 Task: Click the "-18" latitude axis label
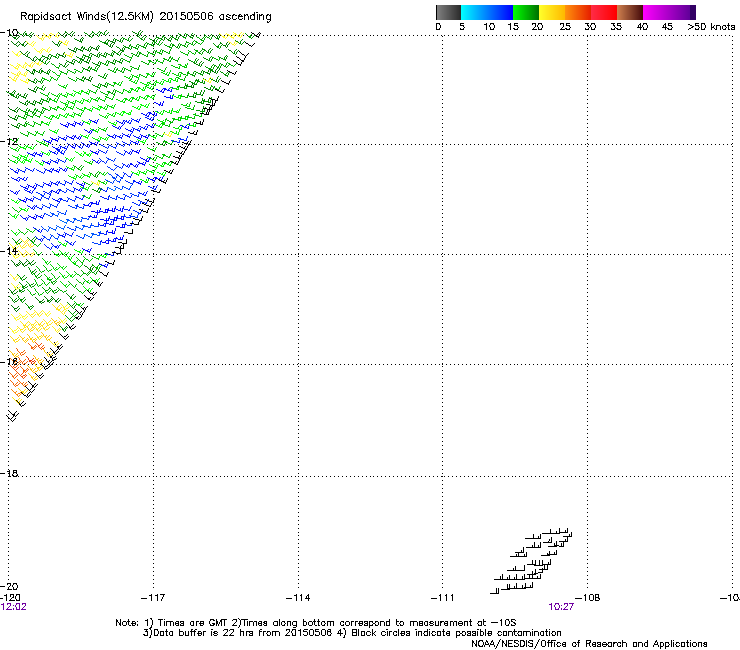[x=9, y=473]
